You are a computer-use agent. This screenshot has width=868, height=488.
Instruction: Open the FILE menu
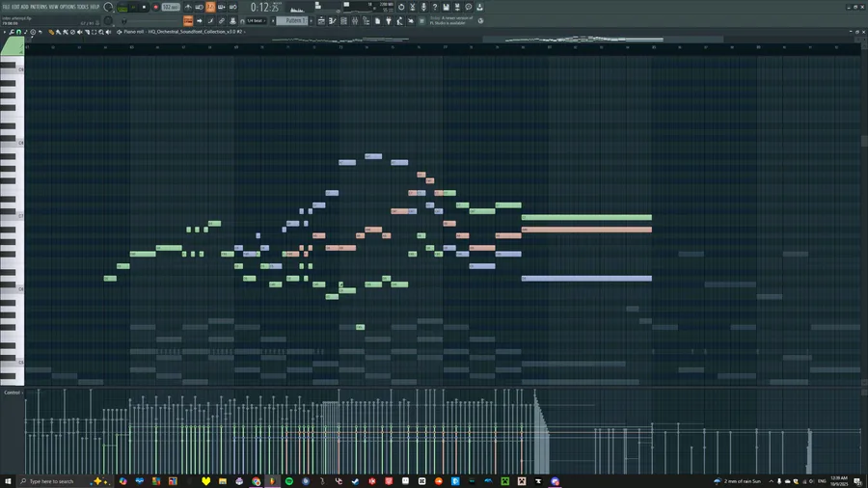pyautogui.click(x=6, y=7)
